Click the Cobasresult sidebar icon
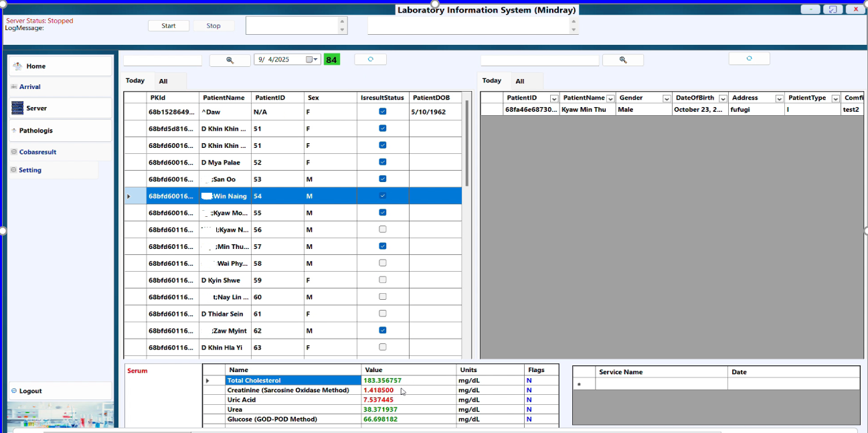Viewport: 868px width, 433px height. pos(13,152)
